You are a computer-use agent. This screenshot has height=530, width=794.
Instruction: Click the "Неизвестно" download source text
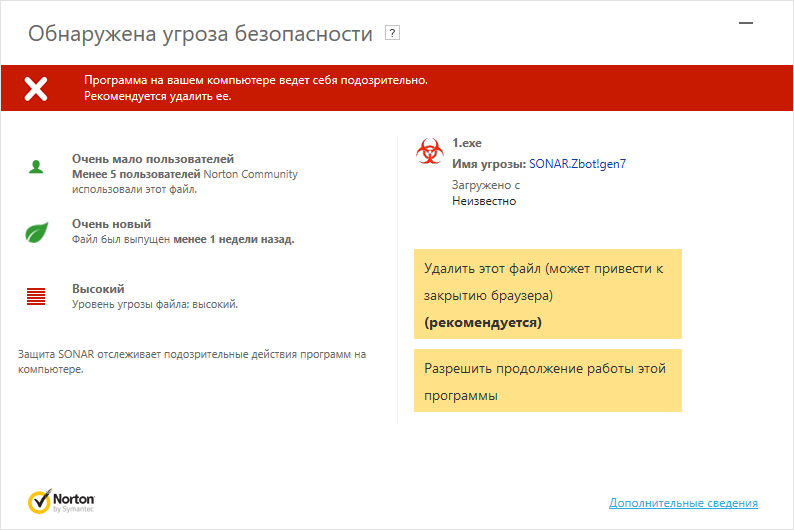click(x=484, y=201)
